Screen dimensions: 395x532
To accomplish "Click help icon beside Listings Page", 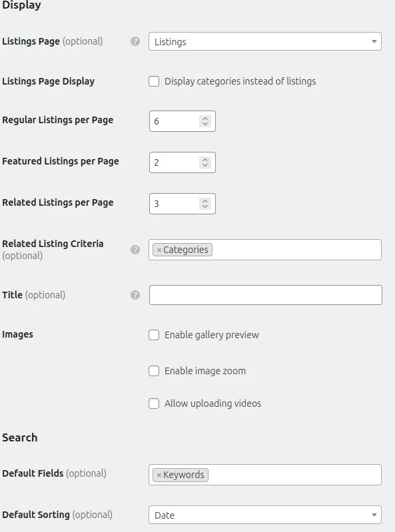I will [135, 41].
